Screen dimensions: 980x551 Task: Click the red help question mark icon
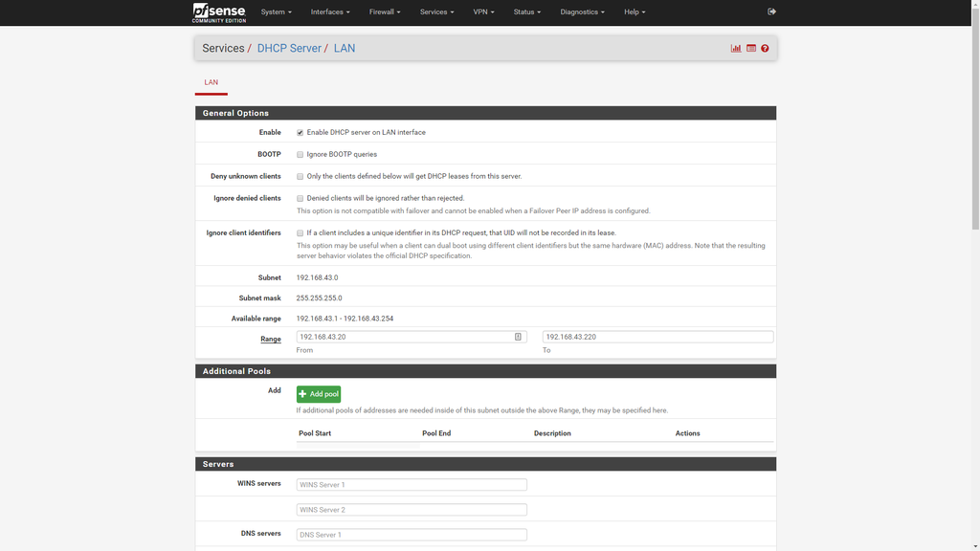[x=765, y=47]
